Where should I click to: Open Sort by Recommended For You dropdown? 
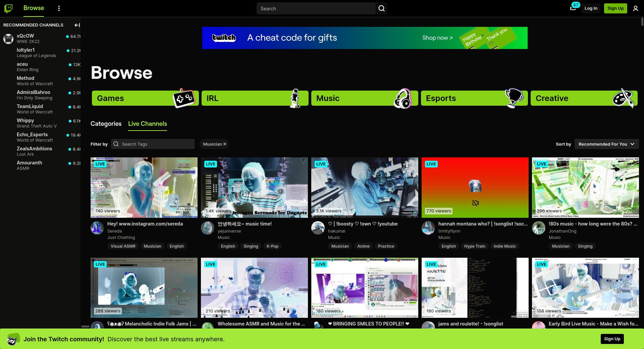(606, 144)
